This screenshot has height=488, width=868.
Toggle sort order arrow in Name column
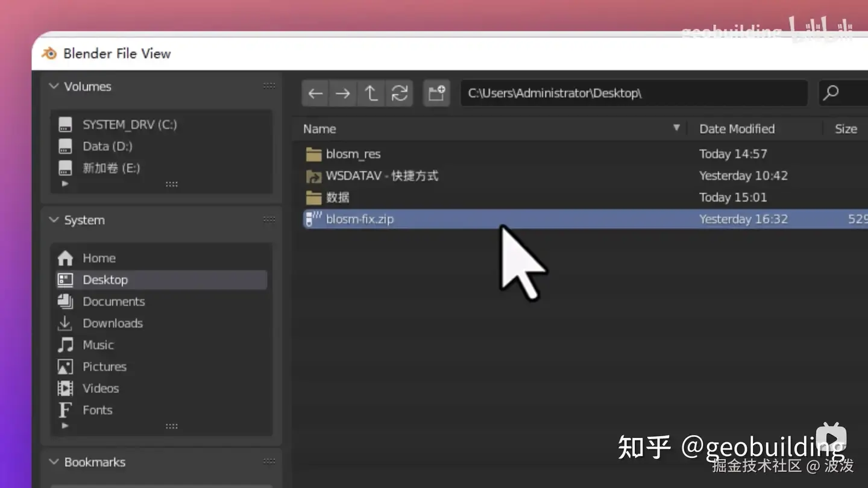[x=676, y=128]
